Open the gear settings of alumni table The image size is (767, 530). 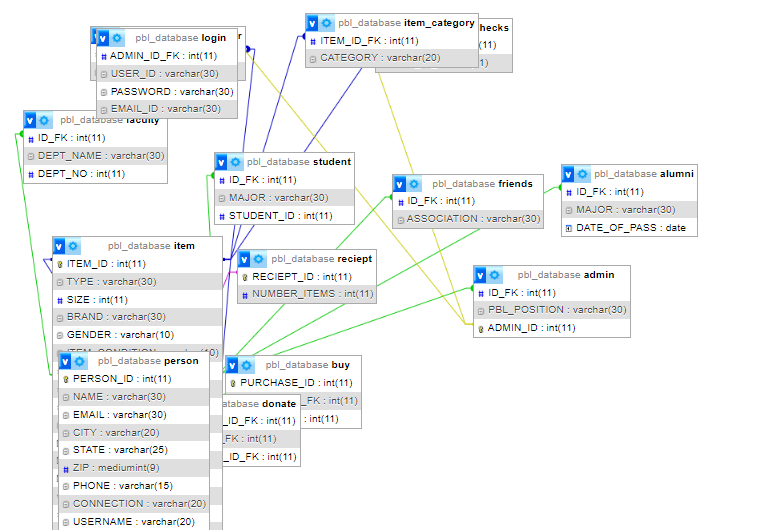582,174
